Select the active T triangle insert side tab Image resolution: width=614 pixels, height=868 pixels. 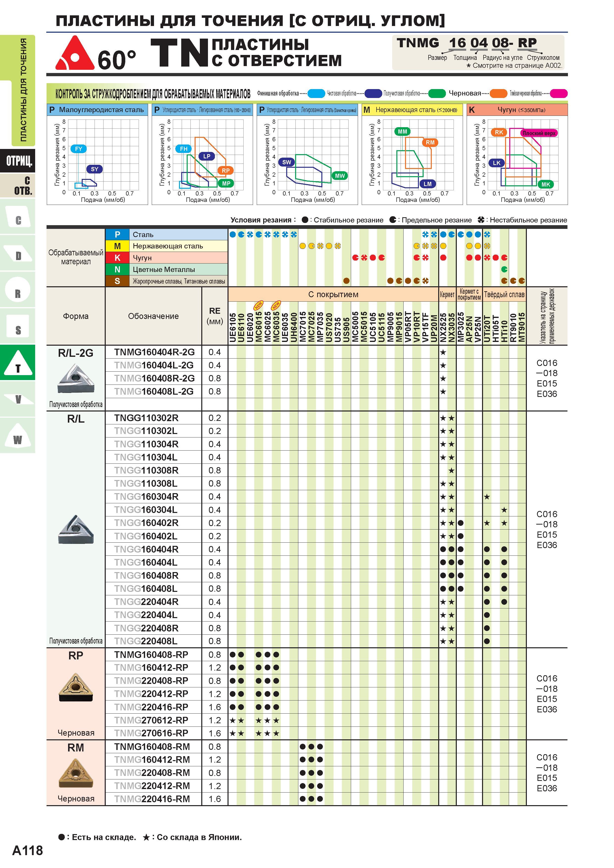[x=18, y=362]
